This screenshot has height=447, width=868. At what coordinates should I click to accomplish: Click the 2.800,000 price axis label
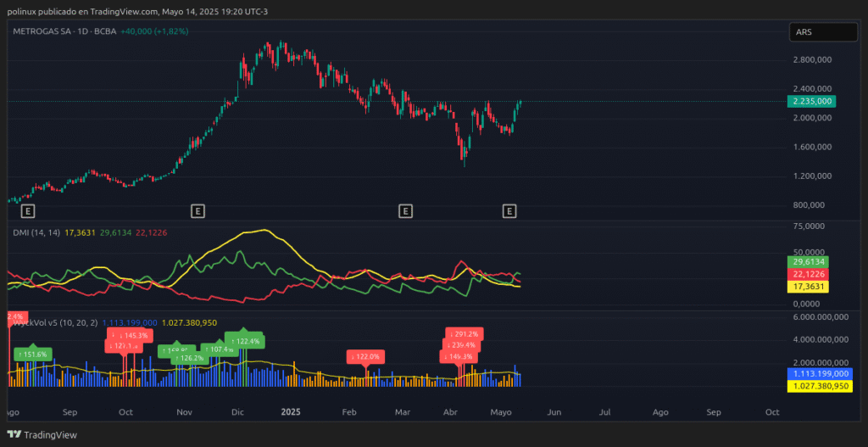[813, 60]
